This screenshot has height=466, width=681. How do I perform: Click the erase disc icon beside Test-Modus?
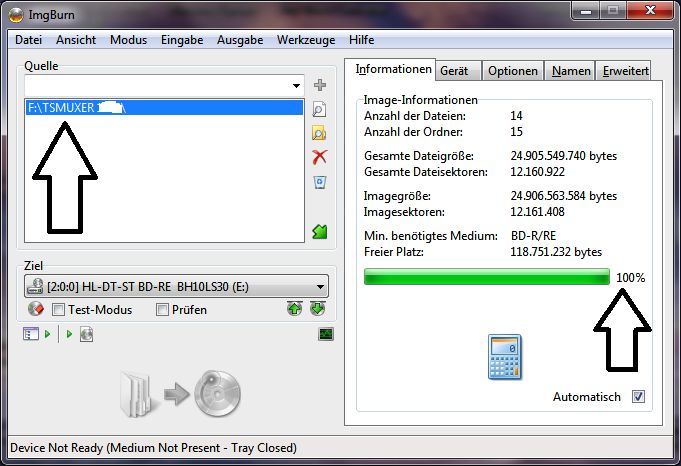(36, 309)
